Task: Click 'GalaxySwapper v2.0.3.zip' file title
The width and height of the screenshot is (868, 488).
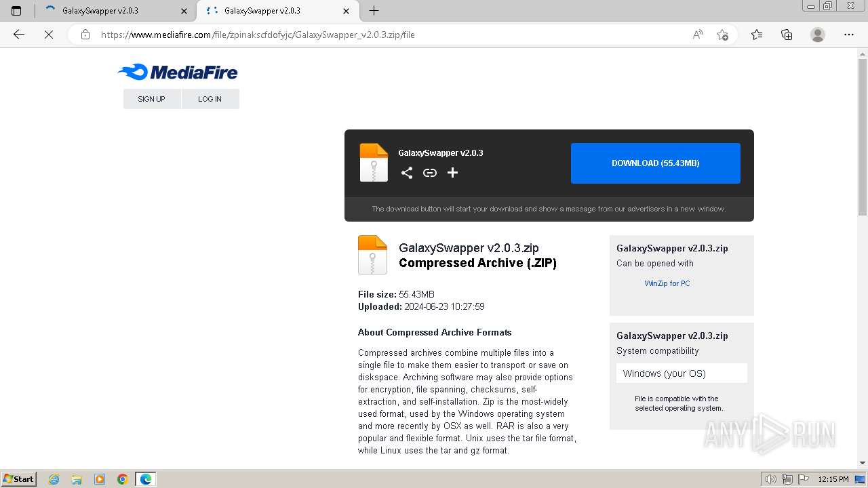Action: [x=469, y=248]
